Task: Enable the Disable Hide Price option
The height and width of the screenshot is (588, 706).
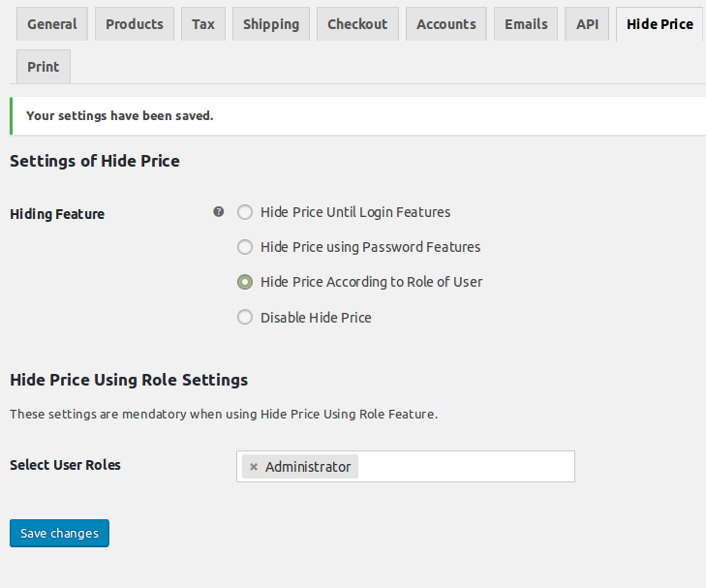Action: tap(245, 317)
